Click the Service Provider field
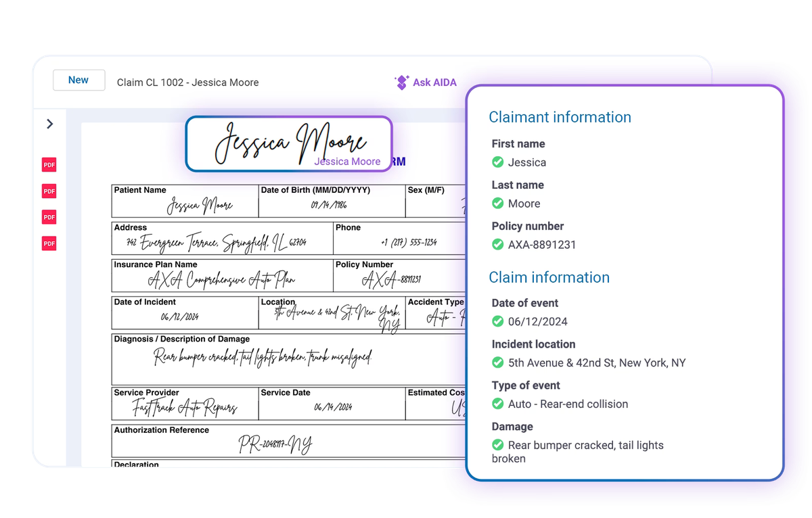Screen dimensions: 812x518 (185, 404)
